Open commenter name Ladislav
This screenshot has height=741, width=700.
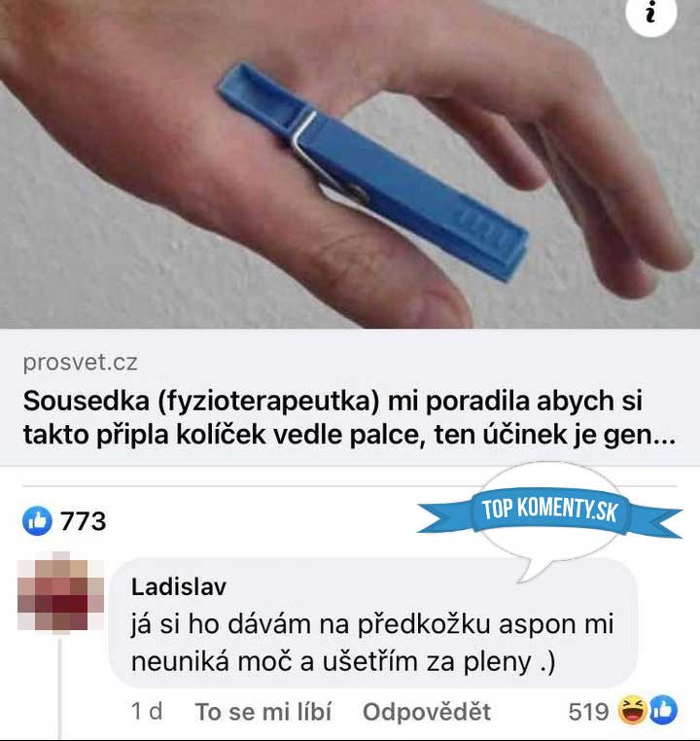(x=179, y=587)
